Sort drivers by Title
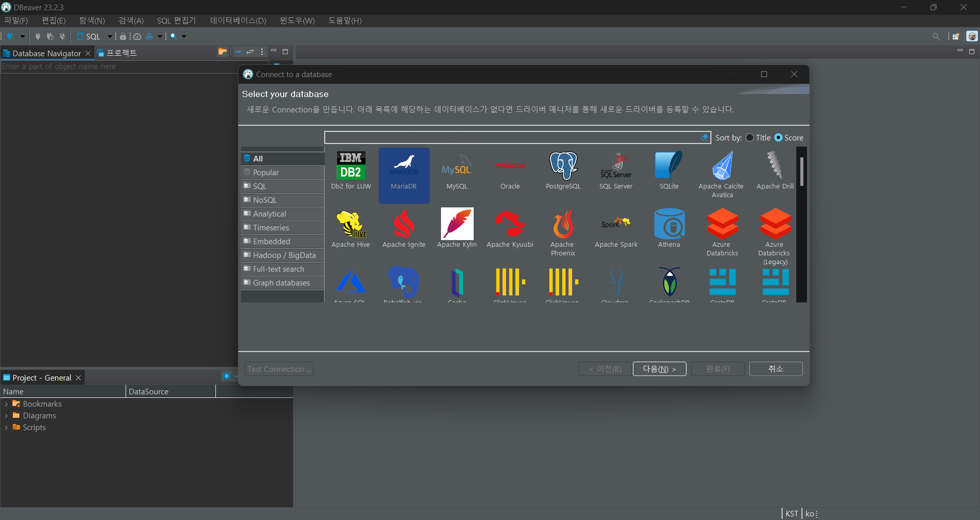The width and height of the screenshot is (980, 520). pos(758,137)
